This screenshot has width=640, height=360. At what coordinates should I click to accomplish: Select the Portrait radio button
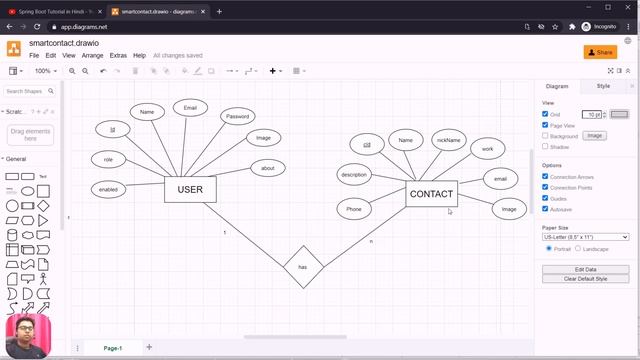[549, 248]
